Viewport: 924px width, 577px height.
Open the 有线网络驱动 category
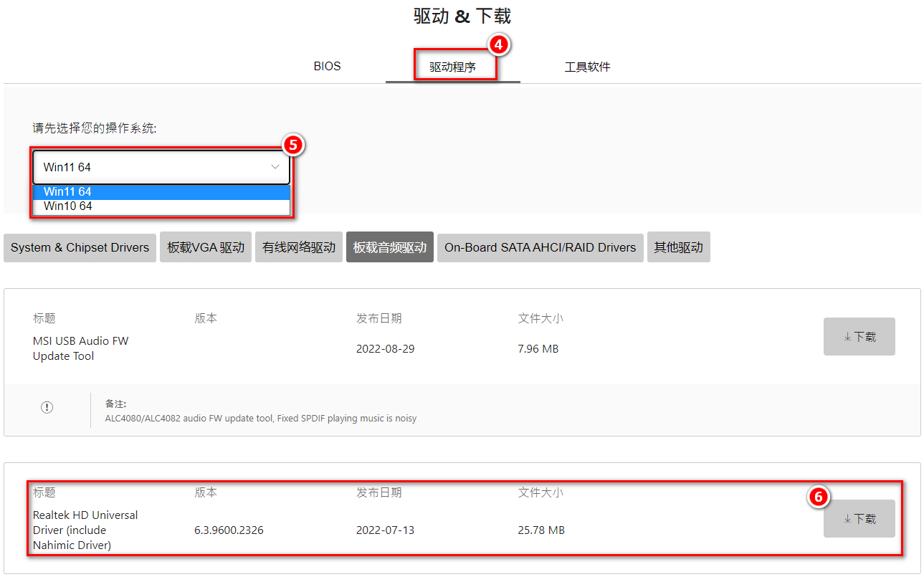[x=299, y=247]
